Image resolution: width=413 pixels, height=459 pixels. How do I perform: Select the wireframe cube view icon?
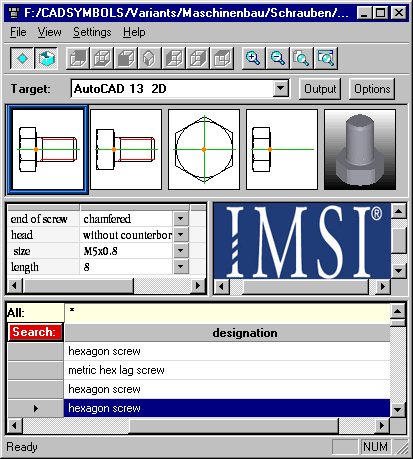pos(102,59)
